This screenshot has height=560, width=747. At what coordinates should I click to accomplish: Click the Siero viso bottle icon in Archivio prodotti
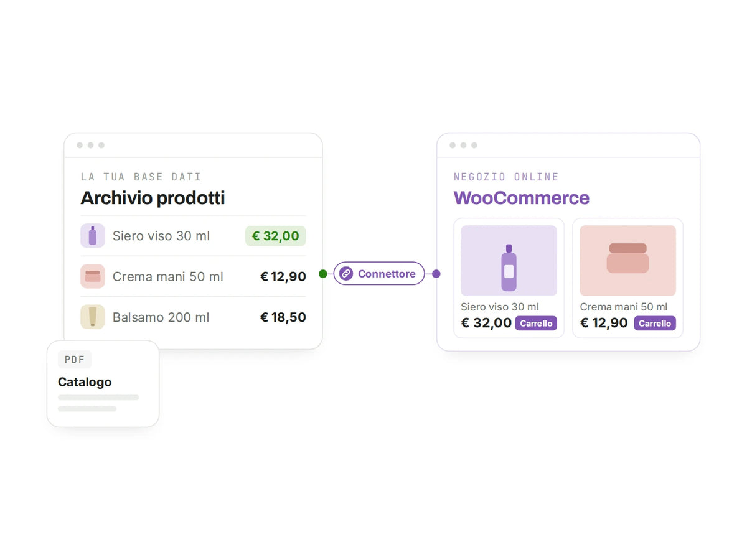(x=93, y=236)
